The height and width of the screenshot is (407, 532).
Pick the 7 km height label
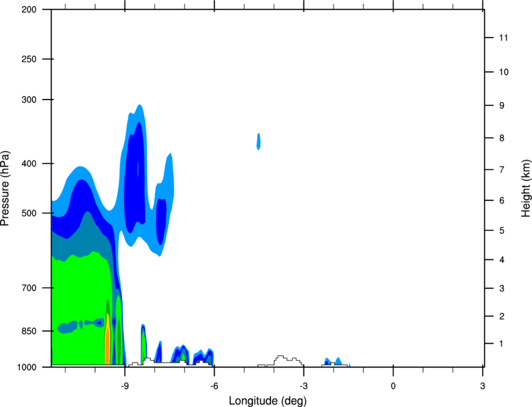(502, 170)
